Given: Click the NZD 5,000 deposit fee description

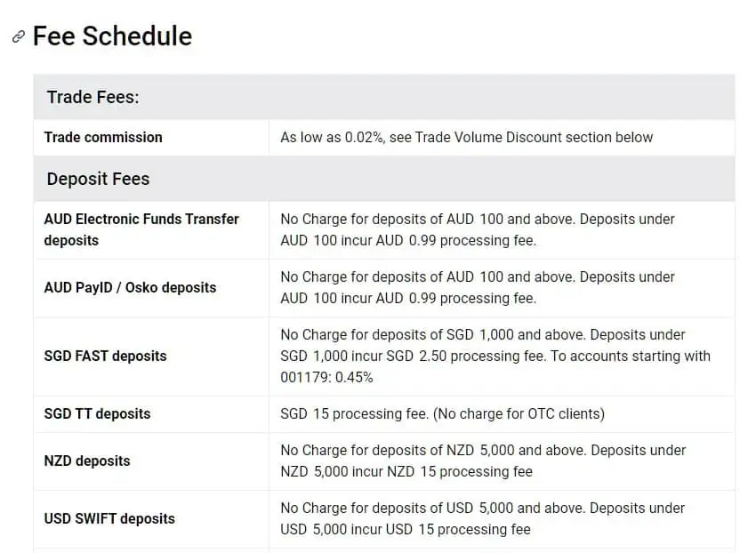Looking at the screenshot, I should tap(483, 461).
